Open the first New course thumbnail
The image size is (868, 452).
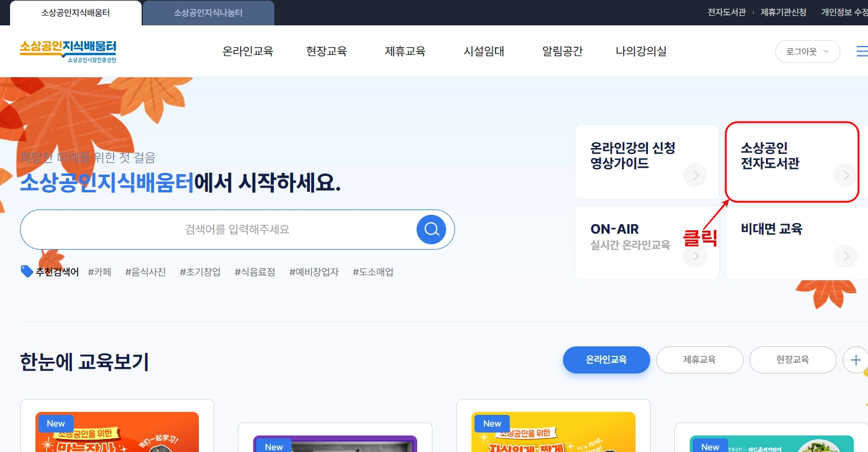117,432
